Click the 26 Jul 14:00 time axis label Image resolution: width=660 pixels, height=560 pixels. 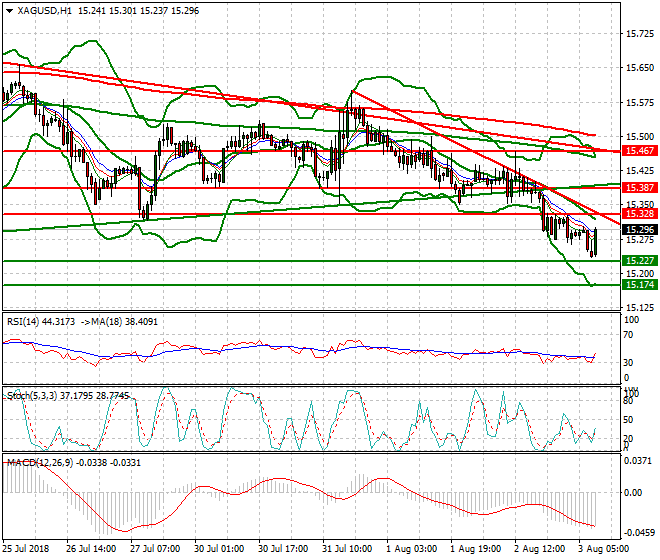pyautogui.click(x=91, y=549)
